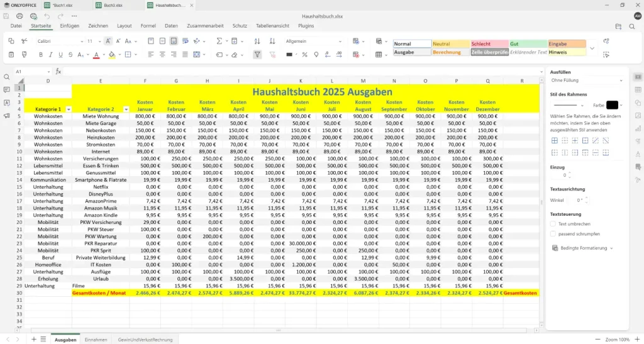
Task: Apply the all-borders icon in Rahmen panel
Action: click(555, 140)
